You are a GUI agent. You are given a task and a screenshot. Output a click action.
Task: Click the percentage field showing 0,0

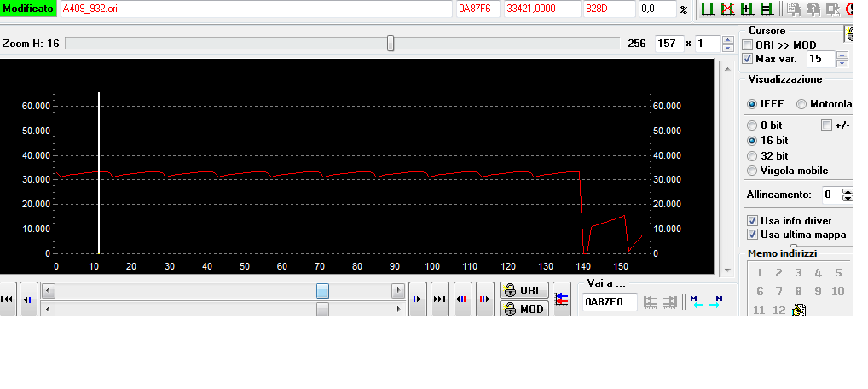pos(657,9)
